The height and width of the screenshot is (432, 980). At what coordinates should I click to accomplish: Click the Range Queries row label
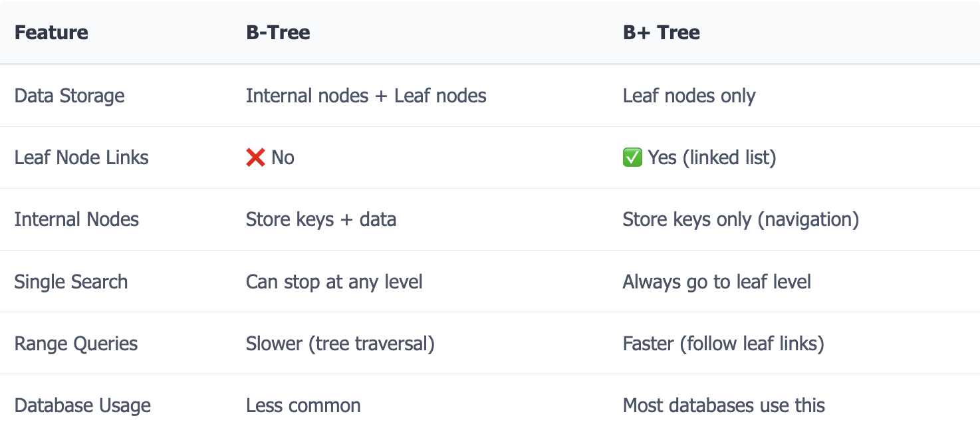pyautogui.click(x=76, y=344)
